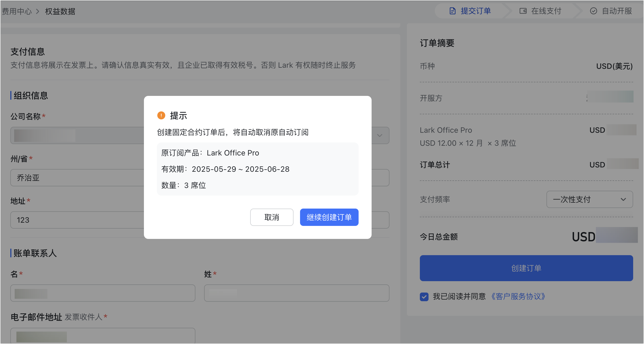Select the 提交订单 step tab
This screenshot has width=644, height=344.
coord(470,11)
